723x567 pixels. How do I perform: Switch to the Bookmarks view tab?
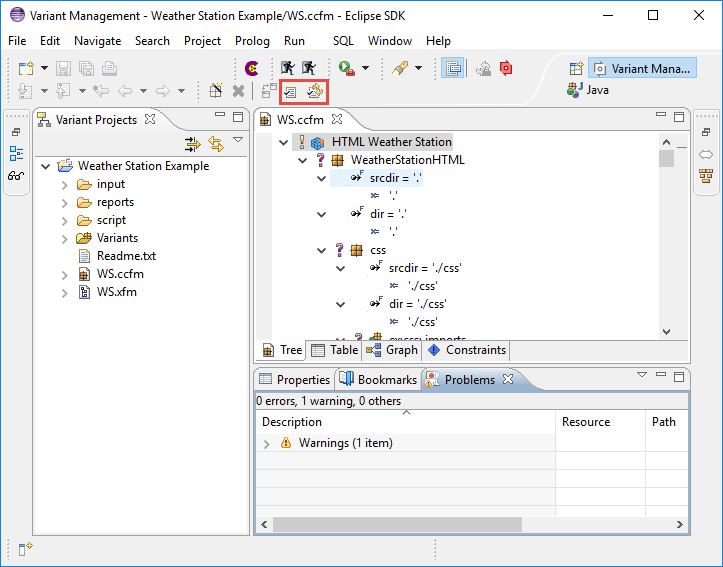pos(378,379)
